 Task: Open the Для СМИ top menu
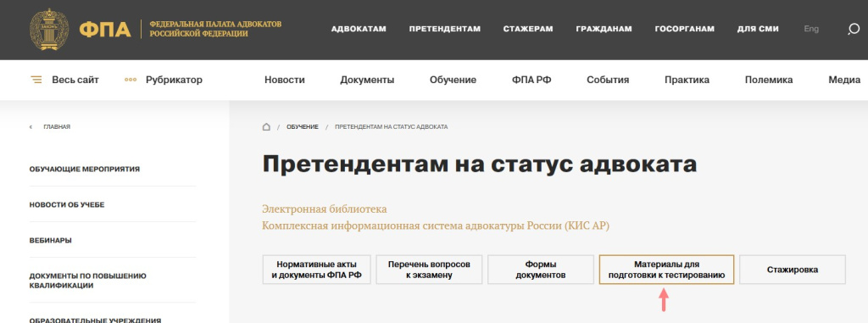[x=758, y=29]
